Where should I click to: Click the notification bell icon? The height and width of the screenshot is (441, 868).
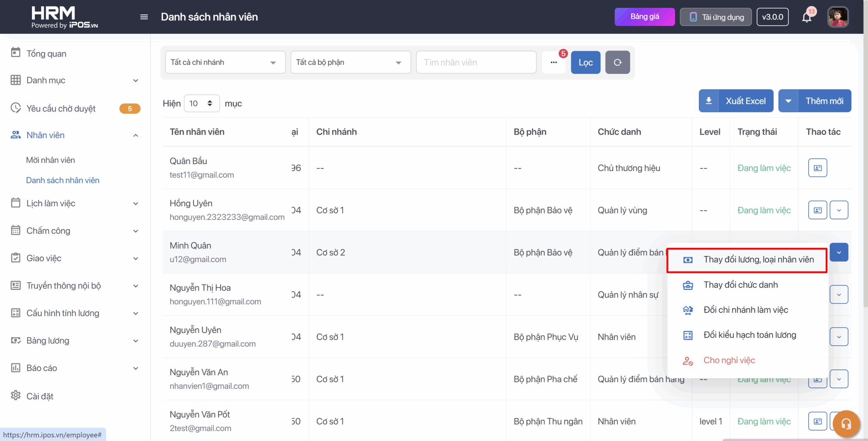click(x=807, y=17)
